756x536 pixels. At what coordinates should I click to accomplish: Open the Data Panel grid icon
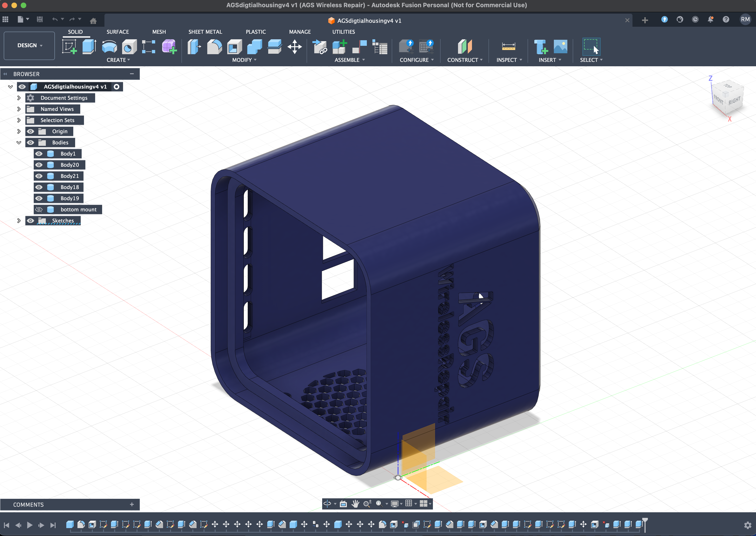5,20
